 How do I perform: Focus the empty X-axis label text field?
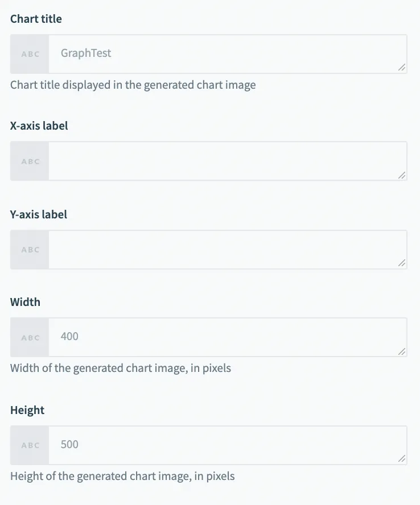(227, 161)
